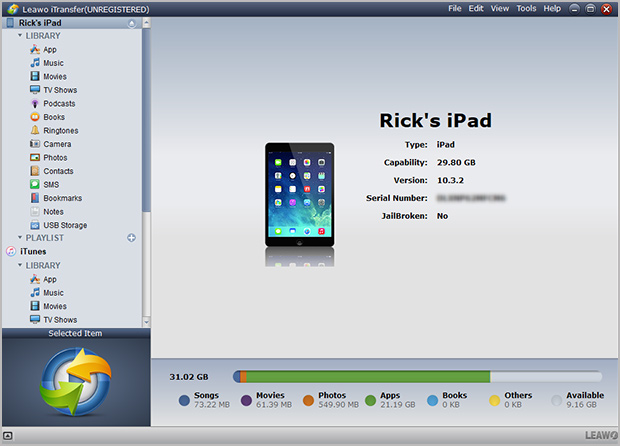Open the Tools menu
Viewport: 620px width, 446px height.
(526, 8)
